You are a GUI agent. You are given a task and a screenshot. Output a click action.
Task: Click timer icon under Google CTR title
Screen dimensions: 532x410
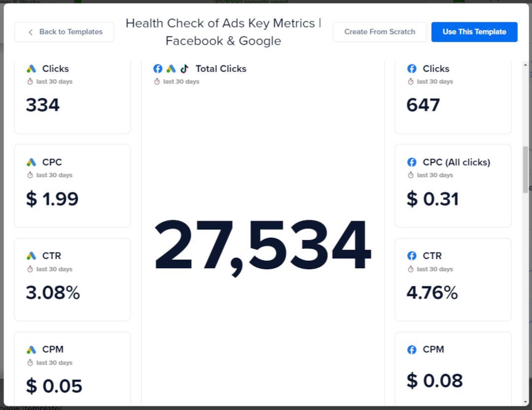click(x=30, y=269)
